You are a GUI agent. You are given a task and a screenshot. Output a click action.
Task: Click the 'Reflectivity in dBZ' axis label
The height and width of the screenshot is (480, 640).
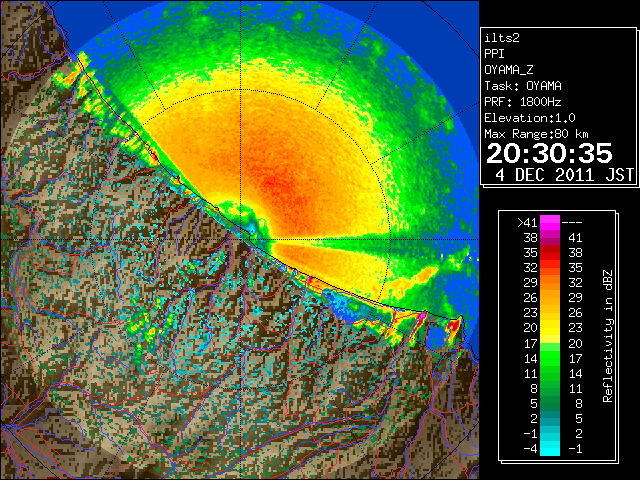pos(608,336)
